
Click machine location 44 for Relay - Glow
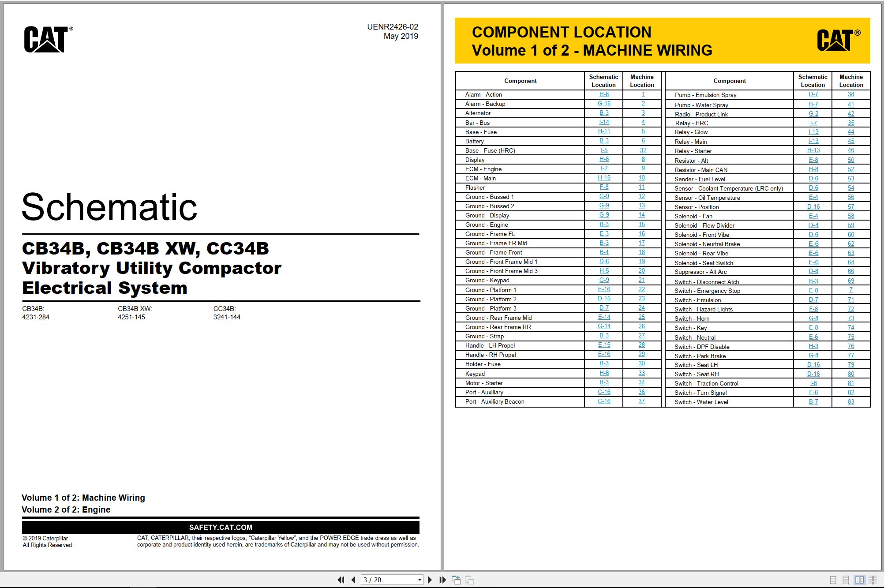[x=851, y=132]
